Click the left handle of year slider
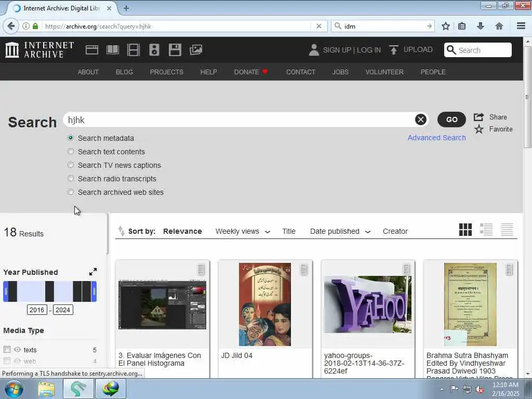The image size is (532, 399). click(5, 291)
